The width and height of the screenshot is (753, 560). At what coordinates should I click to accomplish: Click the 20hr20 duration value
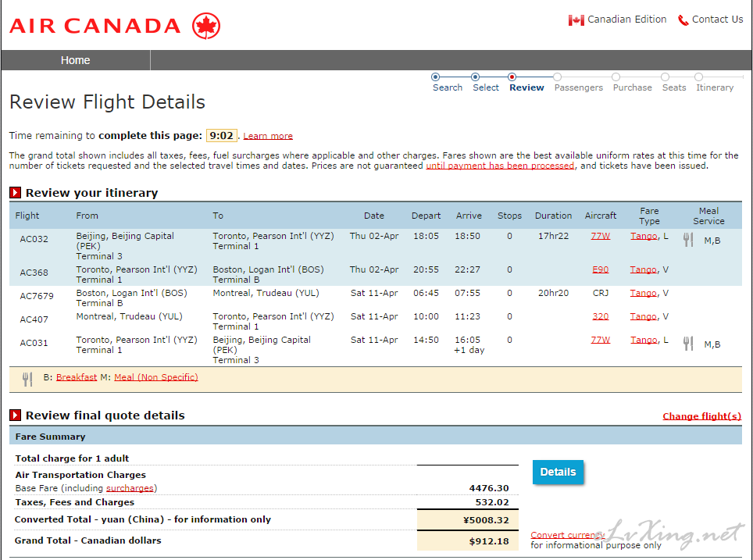tap(553, 293)
